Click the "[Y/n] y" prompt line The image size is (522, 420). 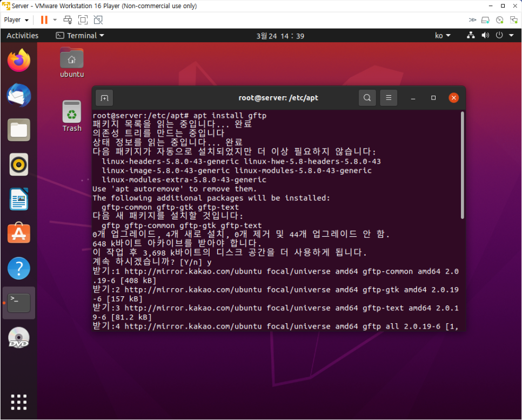coord(152,262)
